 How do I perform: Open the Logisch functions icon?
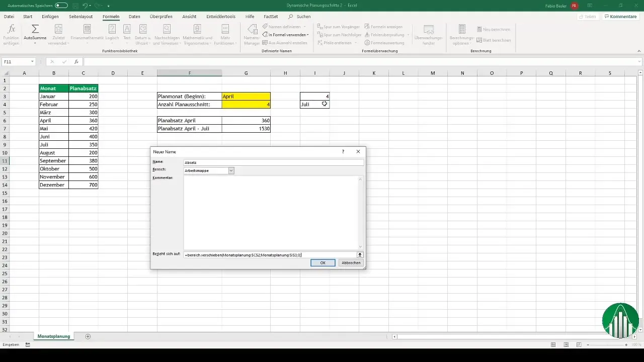click(x=113, y=29)
